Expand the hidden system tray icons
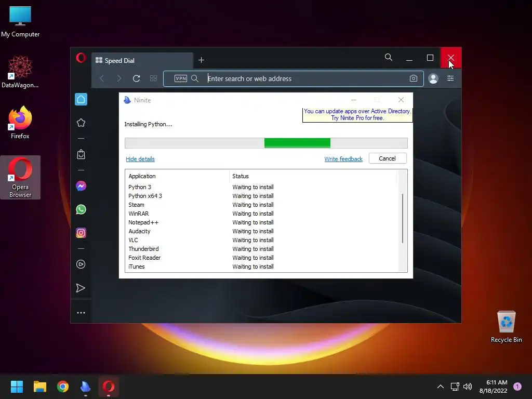The height and width of the screenshot is (399, 532). point(441,387)
